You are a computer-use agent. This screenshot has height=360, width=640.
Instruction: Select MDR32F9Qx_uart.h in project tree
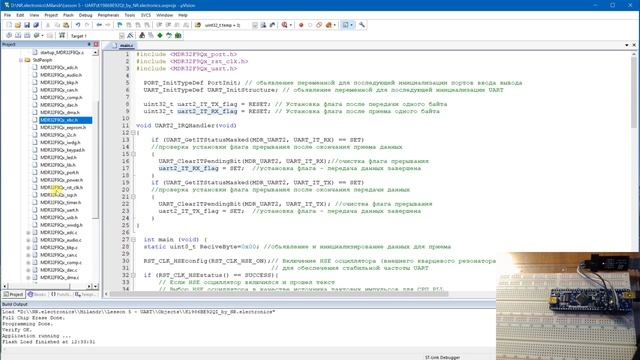pyautogui.click(x=60, y=210)
